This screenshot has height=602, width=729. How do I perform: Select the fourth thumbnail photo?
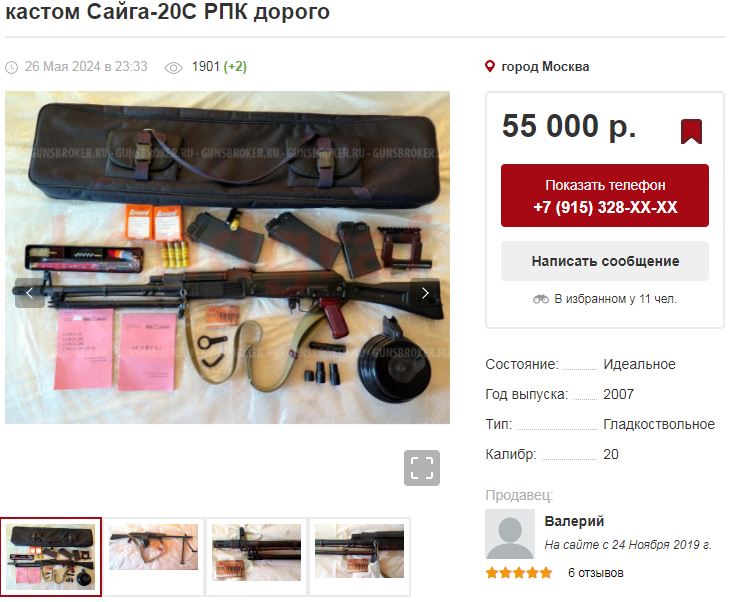point(359,556)
